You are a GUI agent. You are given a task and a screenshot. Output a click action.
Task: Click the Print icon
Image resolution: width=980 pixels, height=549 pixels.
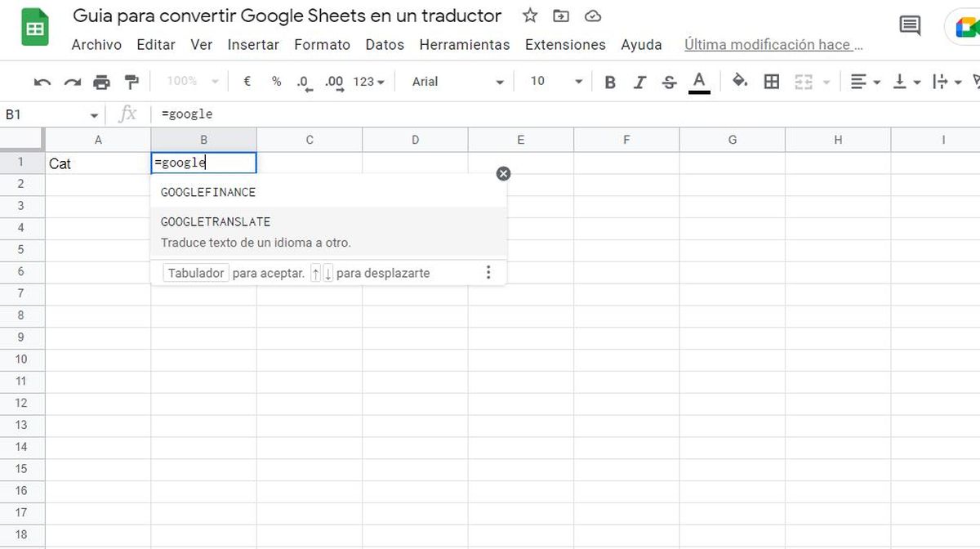point(101,82)
